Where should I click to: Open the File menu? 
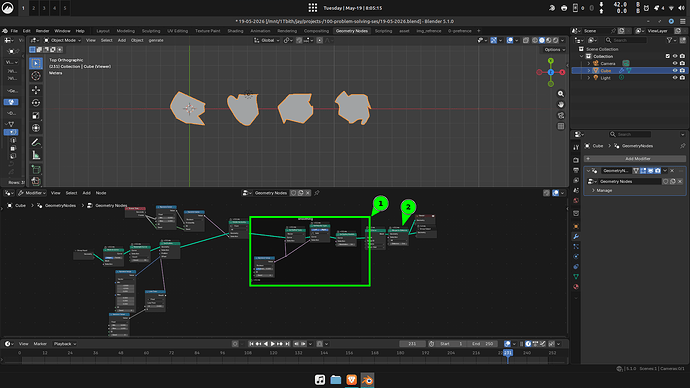tap(14, 31)
